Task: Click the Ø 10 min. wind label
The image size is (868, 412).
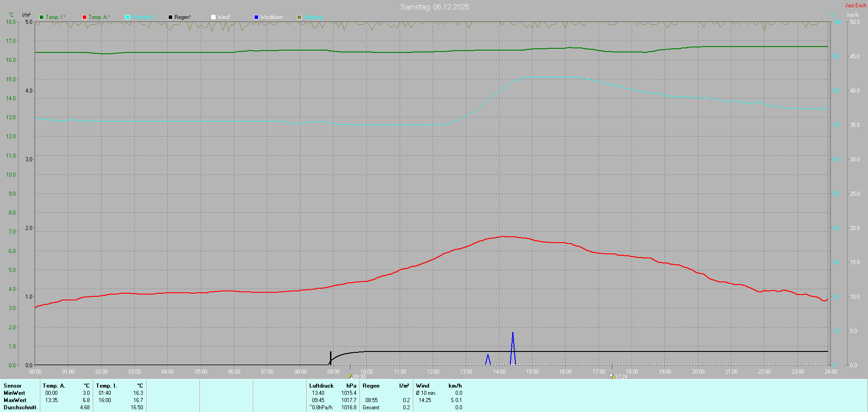Action: tap(426, 393)
